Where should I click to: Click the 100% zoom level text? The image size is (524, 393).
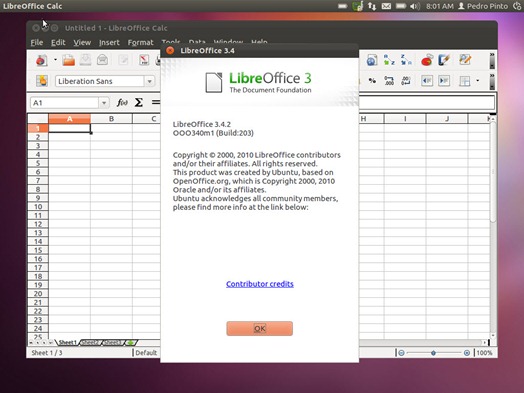coord(484,353)
